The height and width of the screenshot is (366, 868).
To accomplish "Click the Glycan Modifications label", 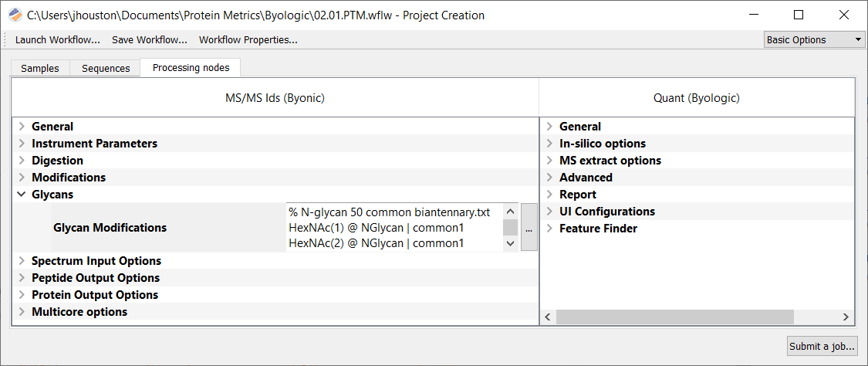I will click(x=110, y=228).
